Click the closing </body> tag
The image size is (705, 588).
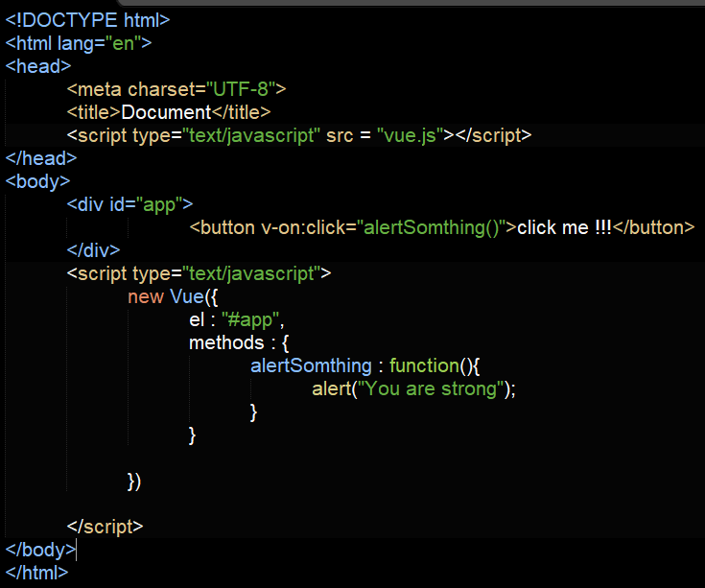[40, 550]
